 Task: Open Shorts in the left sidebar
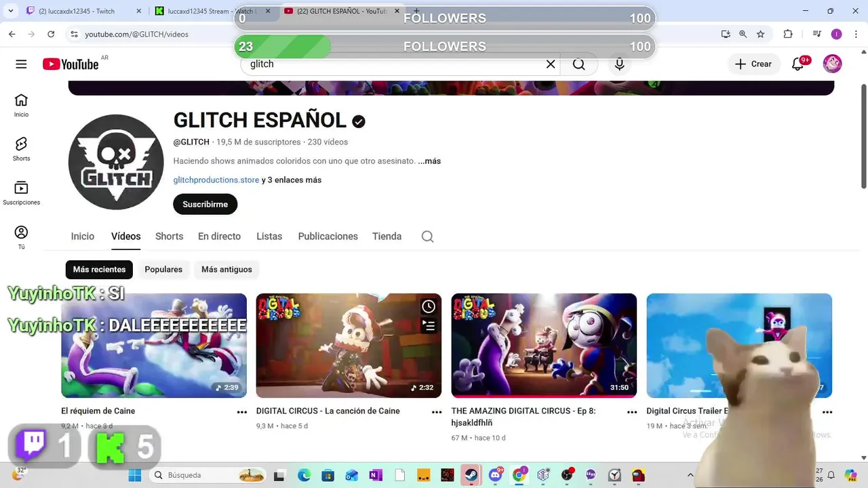click(21, 149)
